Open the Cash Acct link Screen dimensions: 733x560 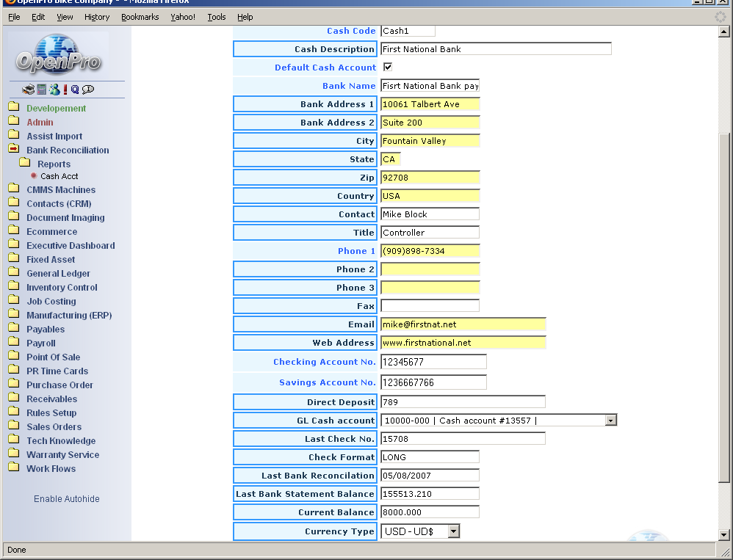pos(59,177)
